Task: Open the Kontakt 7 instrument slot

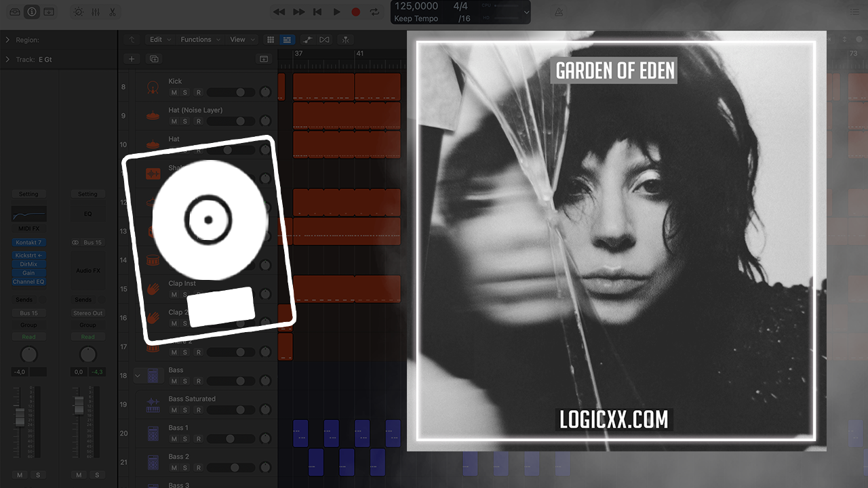Action: pyautogui.click(x=29, y=243)
